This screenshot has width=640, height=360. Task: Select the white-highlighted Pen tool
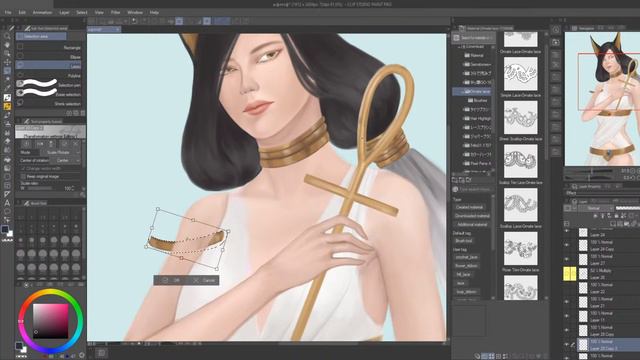pos(7,98)
